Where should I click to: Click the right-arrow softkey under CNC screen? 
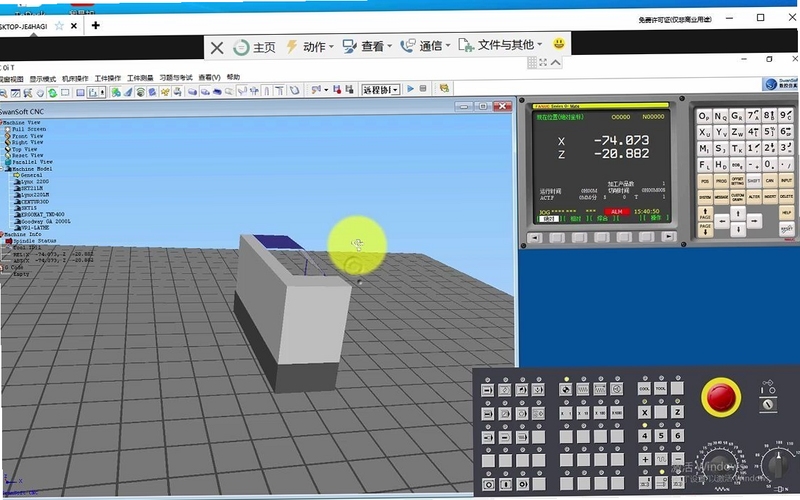(x=668, y=237)
